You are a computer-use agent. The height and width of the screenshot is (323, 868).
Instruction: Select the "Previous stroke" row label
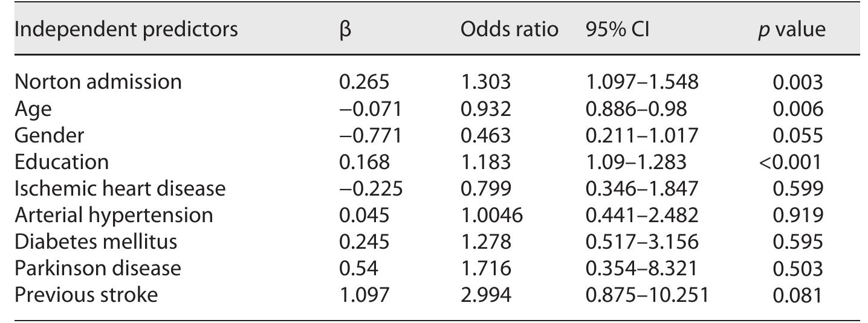[86, 295]
